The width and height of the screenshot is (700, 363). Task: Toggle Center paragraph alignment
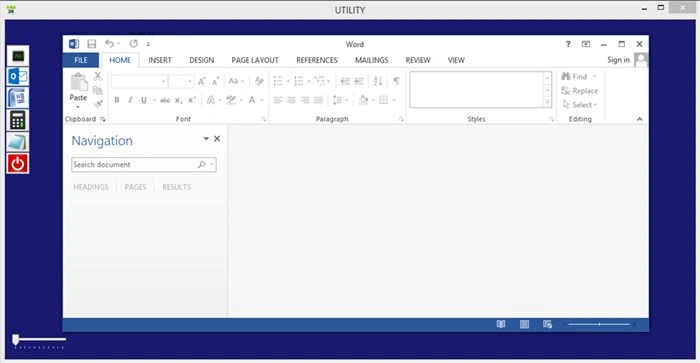tap(292, 100)
